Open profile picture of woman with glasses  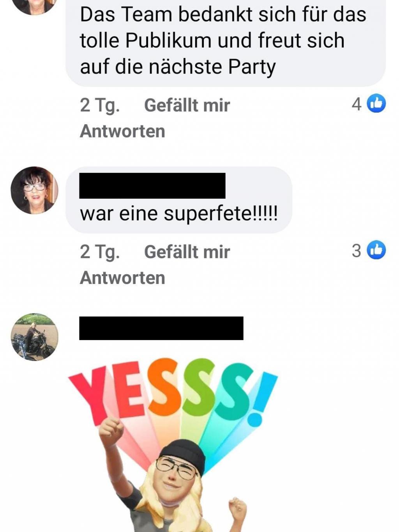[34, 190]
